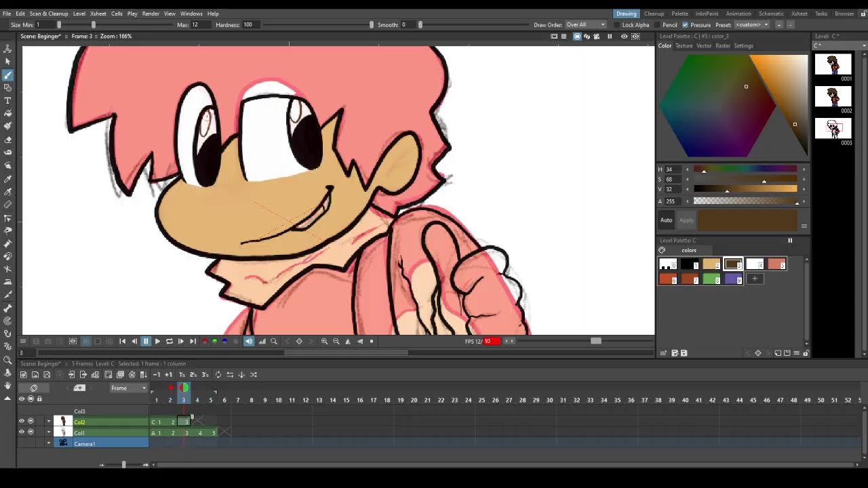Open the File menu
868x488 pixels.
(x=7, y=14)
